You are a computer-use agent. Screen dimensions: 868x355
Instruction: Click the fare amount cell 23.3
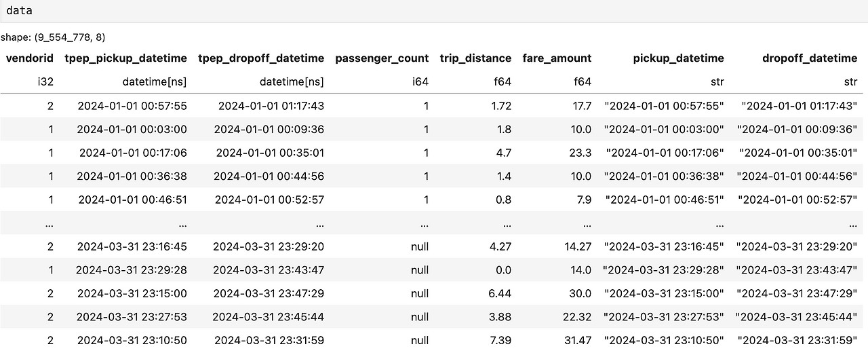click(580, 153)
